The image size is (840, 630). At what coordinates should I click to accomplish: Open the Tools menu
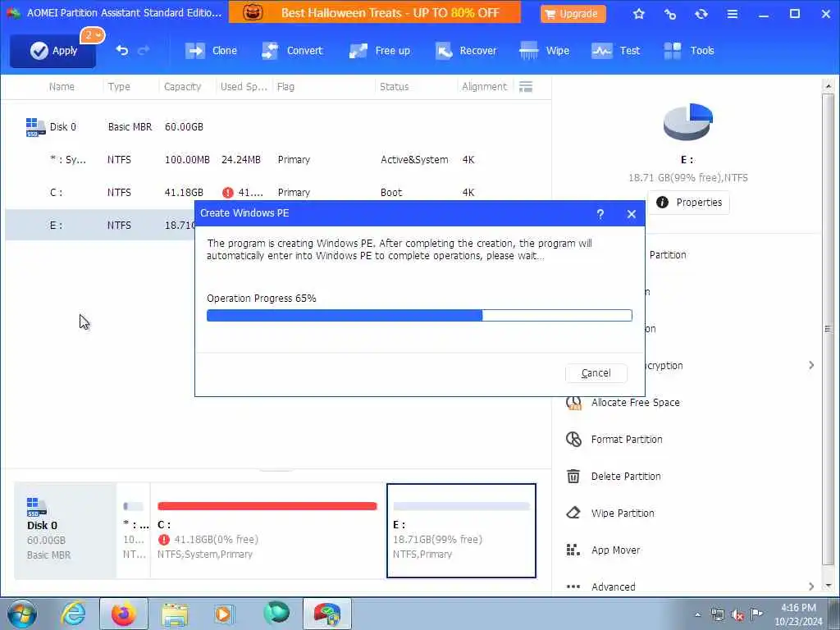688,51
